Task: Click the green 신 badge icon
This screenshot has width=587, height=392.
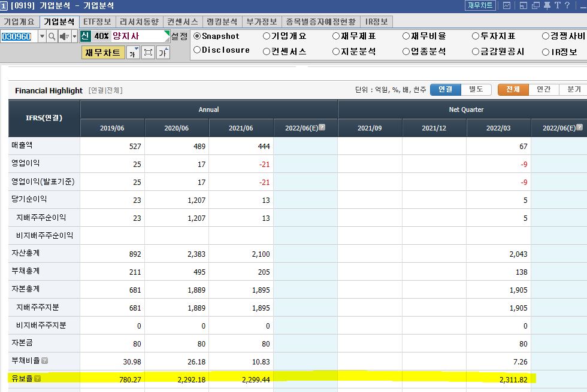Action: click(x=85, y=36)
